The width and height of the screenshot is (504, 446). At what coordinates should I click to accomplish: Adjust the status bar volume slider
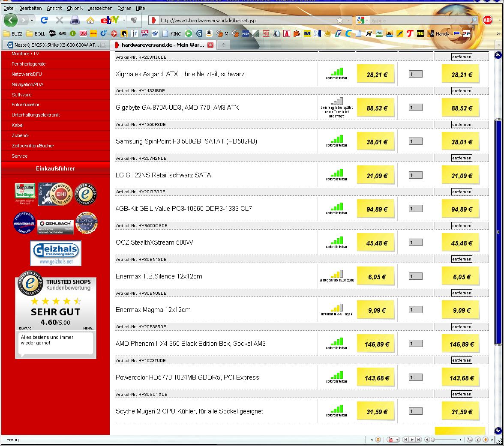pos(444,440)
